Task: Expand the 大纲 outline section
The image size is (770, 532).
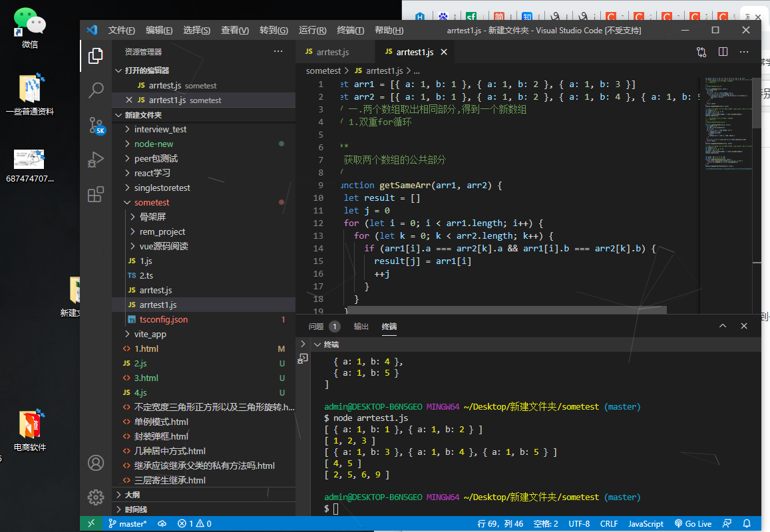Action: point(132,495)
